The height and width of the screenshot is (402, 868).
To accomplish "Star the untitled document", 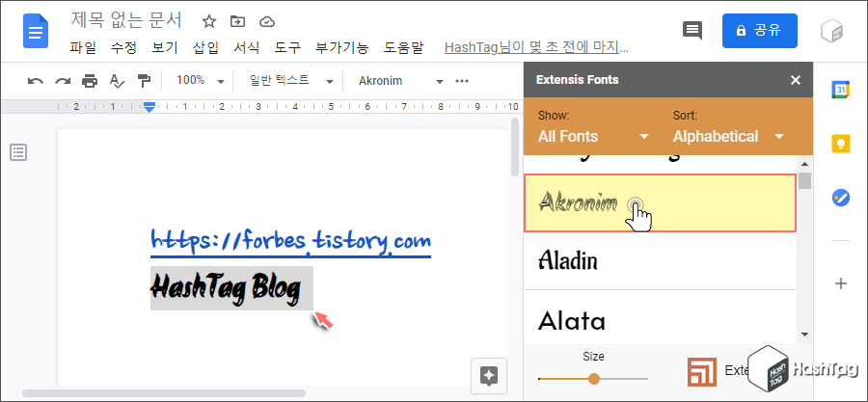I will pyautogui.click(x=208, y=21).
